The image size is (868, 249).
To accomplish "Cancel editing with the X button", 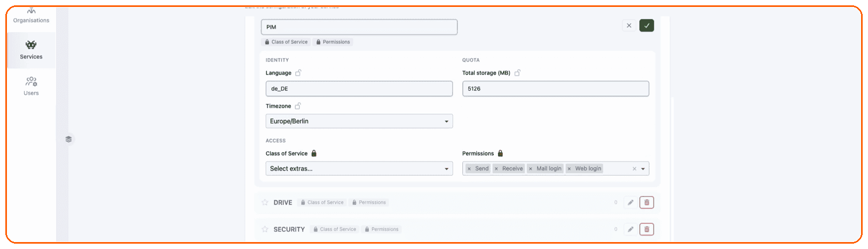I will [x=629, y=26].
